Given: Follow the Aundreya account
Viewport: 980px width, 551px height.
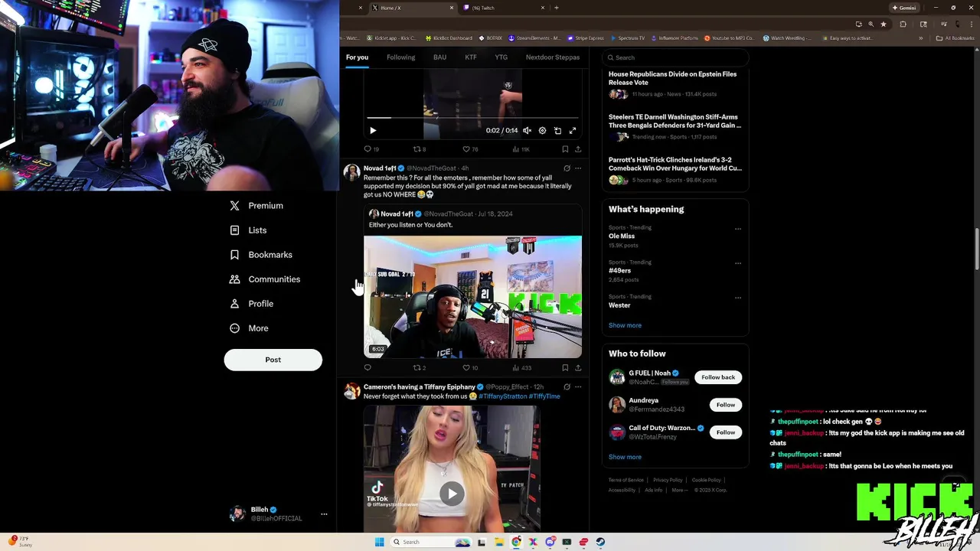Looking at the screenshot, I should tap(726, 405).
